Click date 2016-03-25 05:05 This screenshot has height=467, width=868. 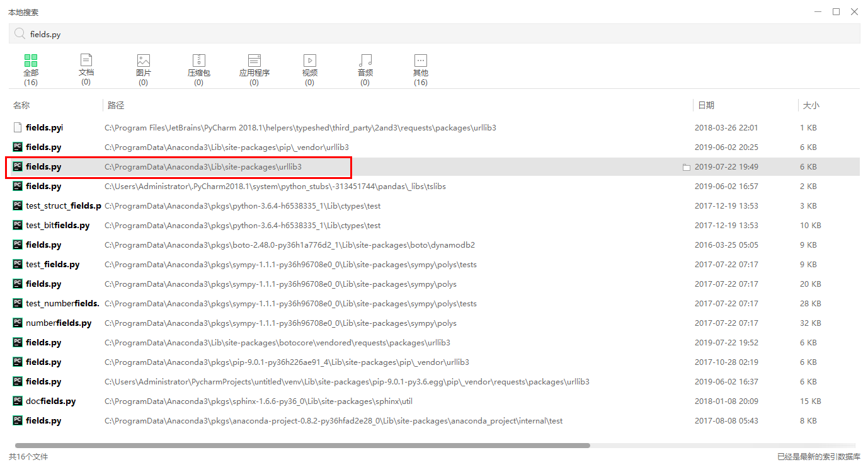(x=726, y=245)
